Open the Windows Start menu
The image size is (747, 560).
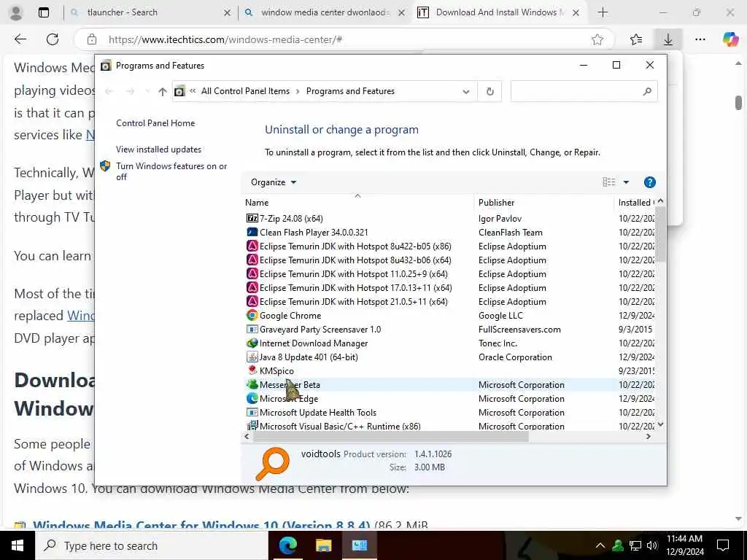pyautogui.click(x=18, y=545)
